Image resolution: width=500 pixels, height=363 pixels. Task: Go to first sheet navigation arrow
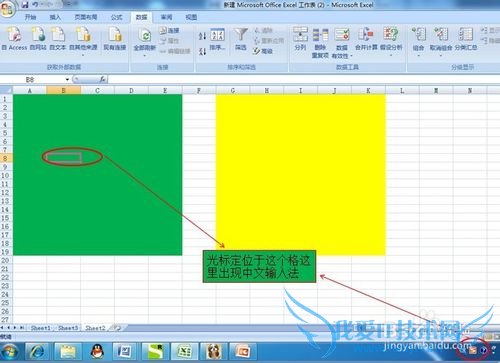pyautogui.click(x=2, y=328)
